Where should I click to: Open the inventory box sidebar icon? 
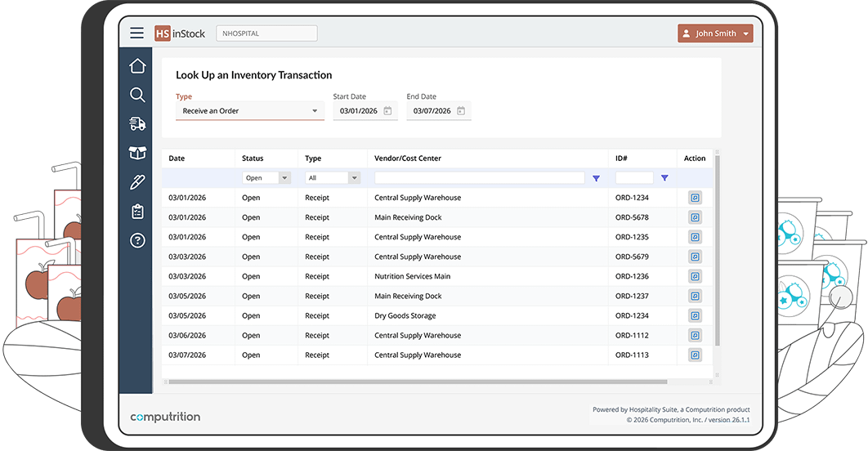137,153
